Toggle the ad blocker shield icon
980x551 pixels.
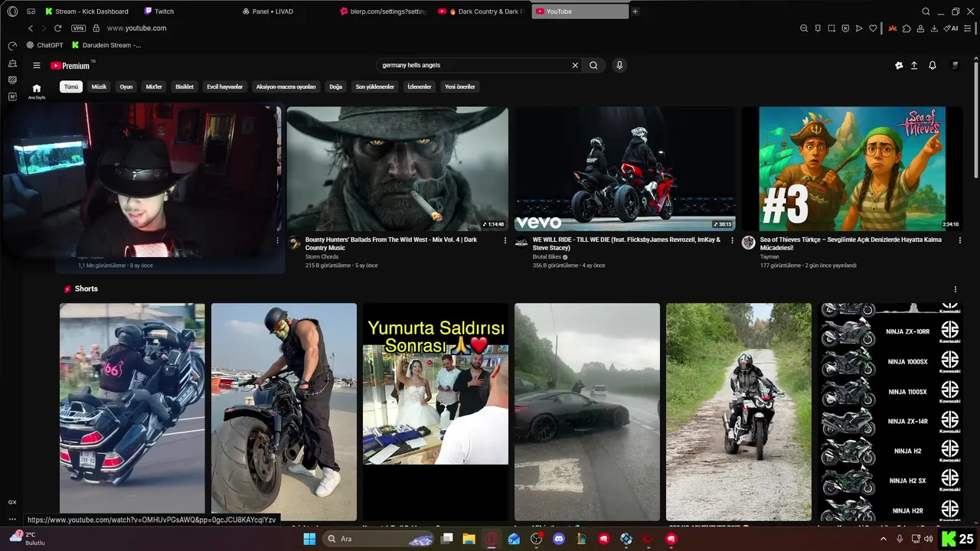845,28
